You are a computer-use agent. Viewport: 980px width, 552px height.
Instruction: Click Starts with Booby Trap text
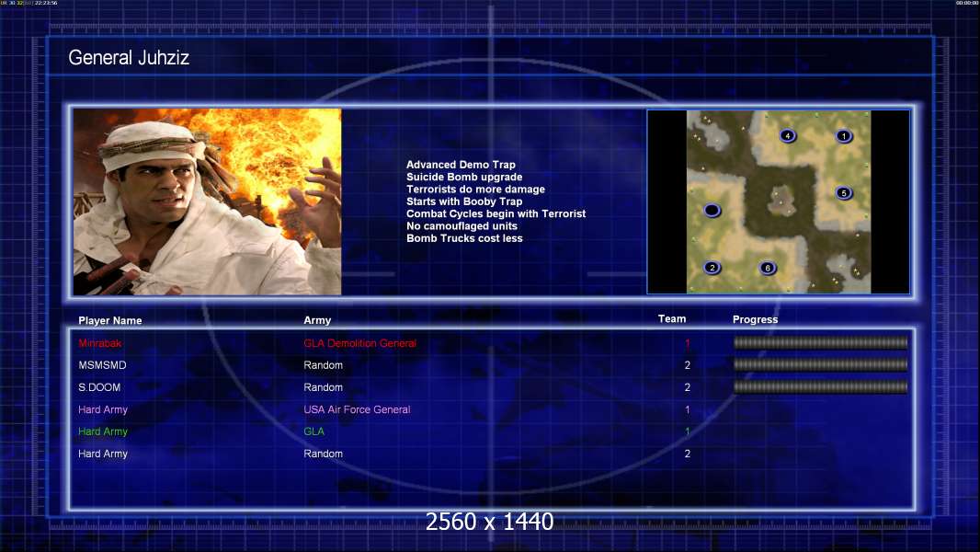click(464, 201)
